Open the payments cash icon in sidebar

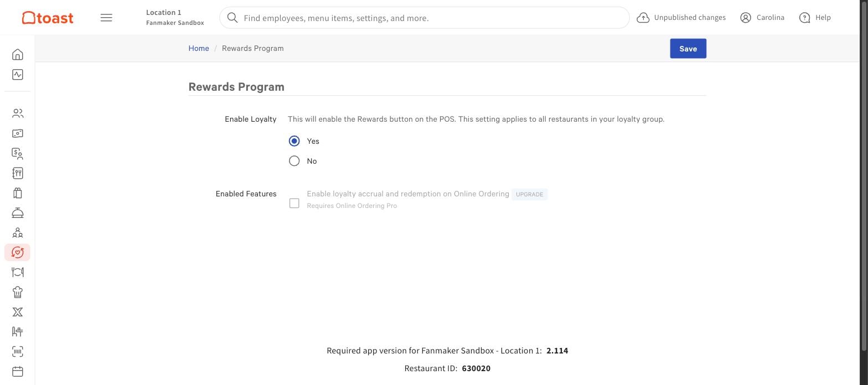point(18,133)
